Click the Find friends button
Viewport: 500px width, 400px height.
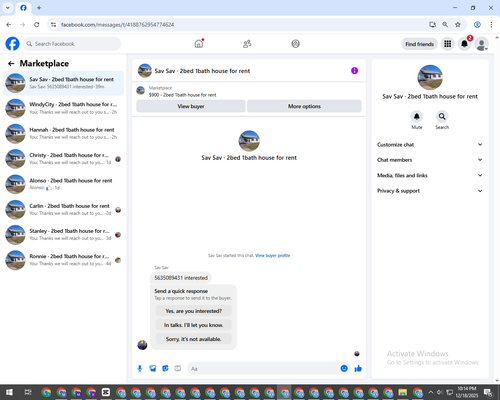(419, 44)
